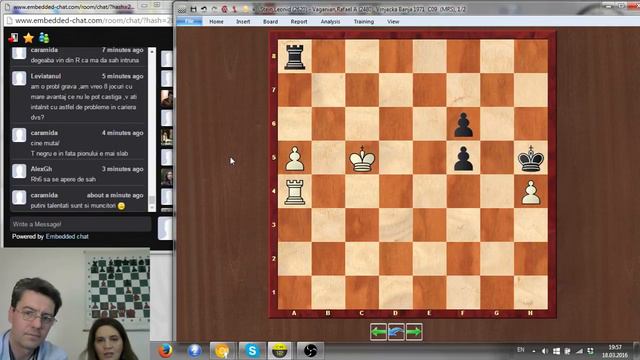
Task: Select the black rook on a8
Action: (x=294, y=56)
